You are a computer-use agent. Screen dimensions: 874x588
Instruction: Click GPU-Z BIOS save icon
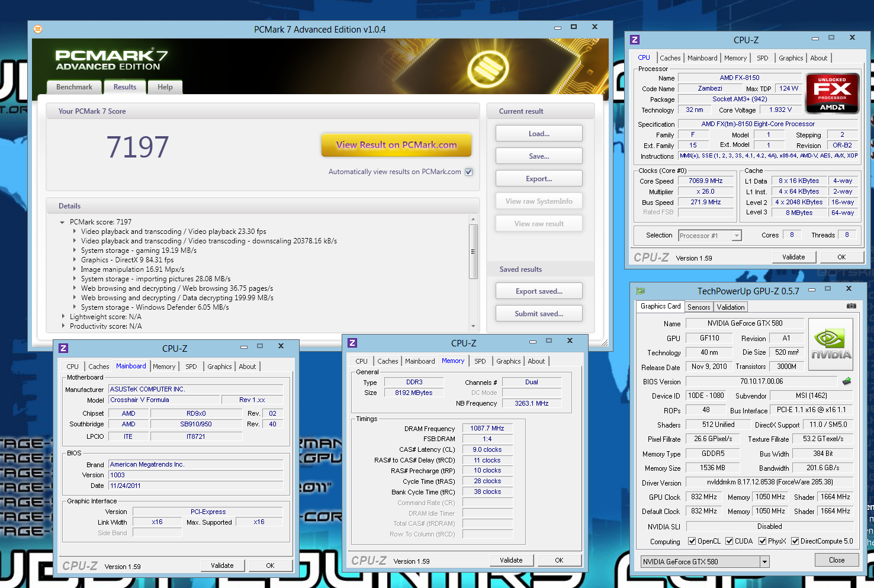coord(847,381)
